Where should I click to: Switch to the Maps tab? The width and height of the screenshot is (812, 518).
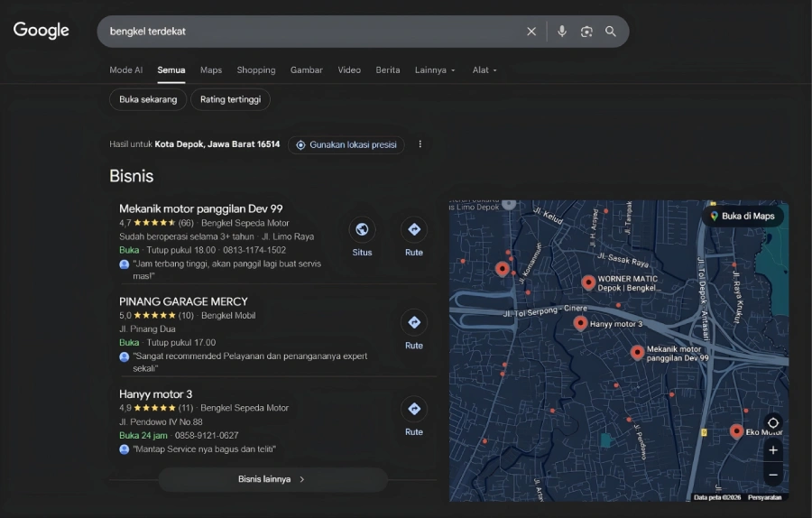point(211,69)
